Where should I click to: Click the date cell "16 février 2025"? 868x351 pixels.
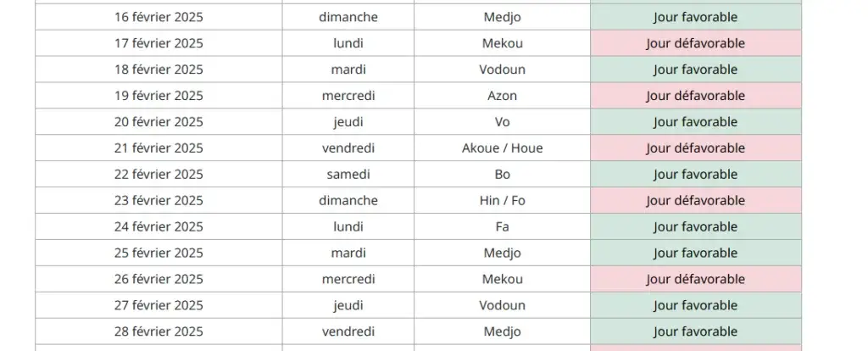(159, 17)
